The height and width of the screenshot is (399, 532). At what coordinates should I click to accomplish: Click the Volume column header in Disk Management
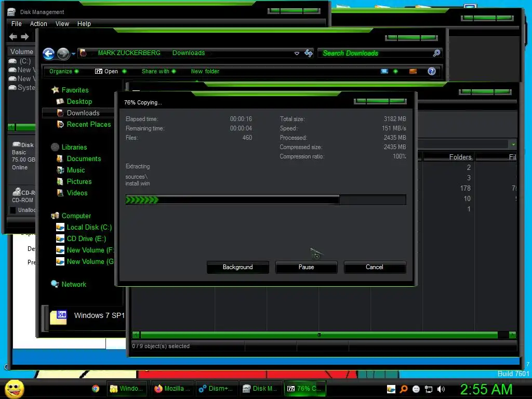click(x=22, y=51)
